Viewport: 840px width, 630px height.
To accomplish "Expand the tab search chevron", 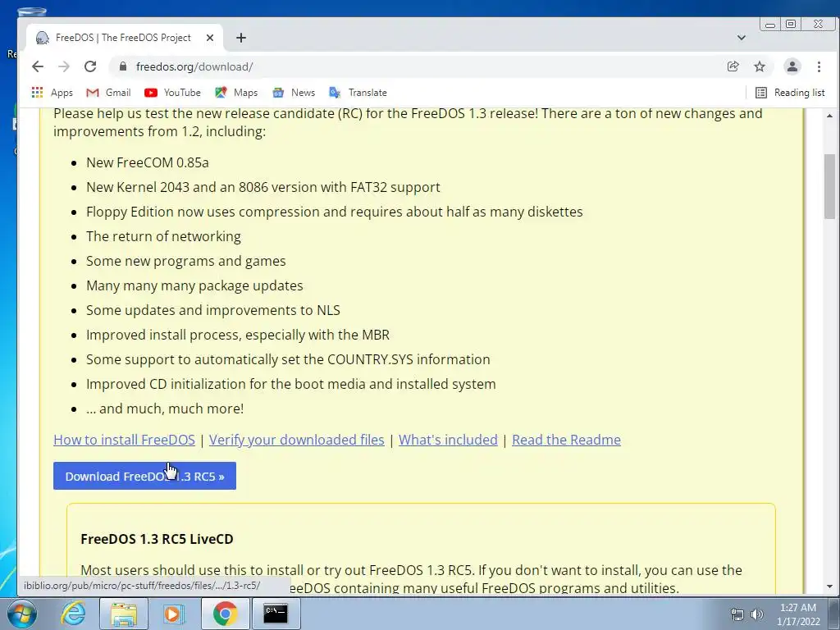I will 742,38.
